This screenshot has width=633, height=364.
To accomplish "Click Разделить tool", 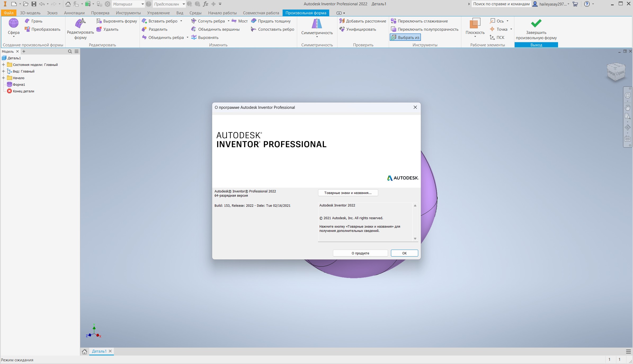I will tap(155, 29).
